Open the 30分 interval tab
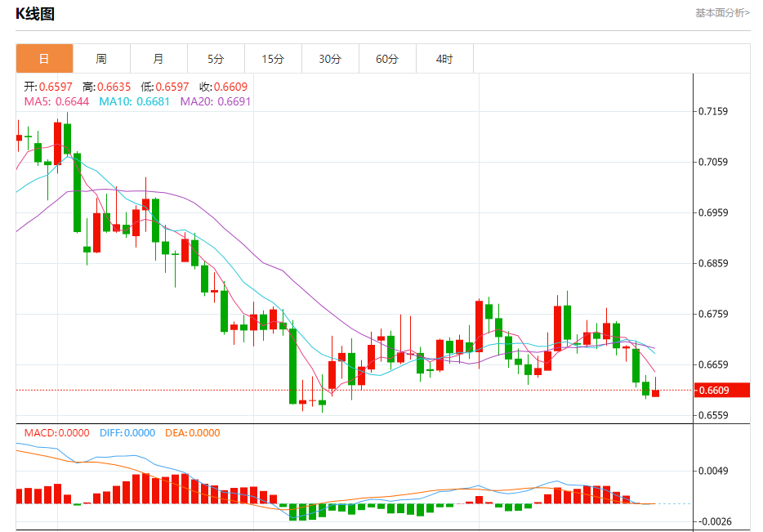Viewport: 763px width, 532px height. click(330, 59)
